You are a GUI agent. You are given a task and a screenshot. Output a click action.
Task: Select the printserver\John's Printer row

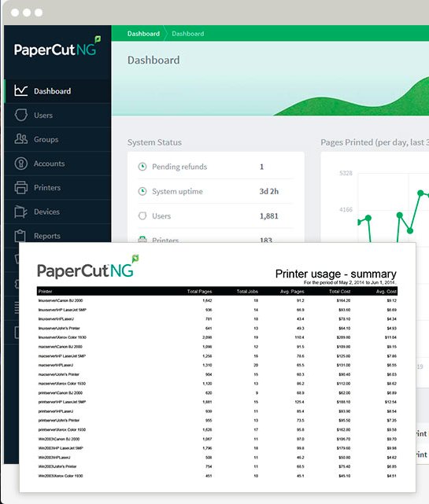217,420
